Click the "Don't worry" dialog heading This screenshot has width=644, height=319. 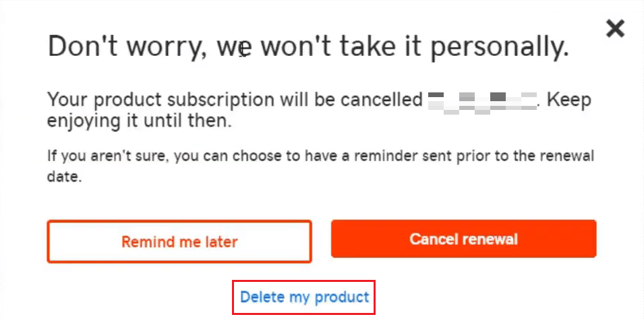[308, 47]
